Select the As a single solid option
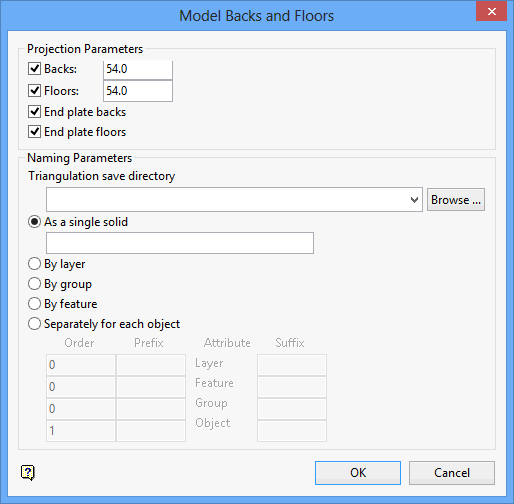The width and height of the screenshot is (514, 504). 35,222
